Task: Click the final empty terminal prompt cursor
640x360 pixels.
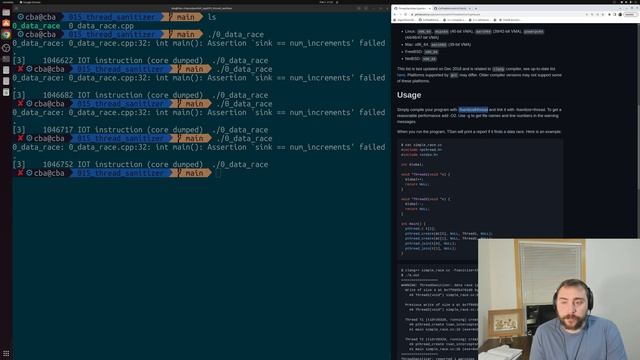Action: coord(218,173)
